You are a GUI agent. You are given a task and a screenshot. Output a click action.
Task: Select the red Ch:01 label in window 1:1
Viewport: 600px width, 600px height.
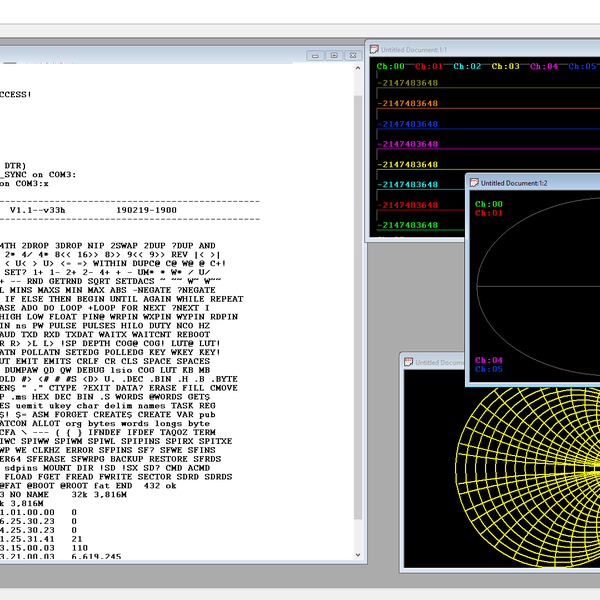coord(429,66)
